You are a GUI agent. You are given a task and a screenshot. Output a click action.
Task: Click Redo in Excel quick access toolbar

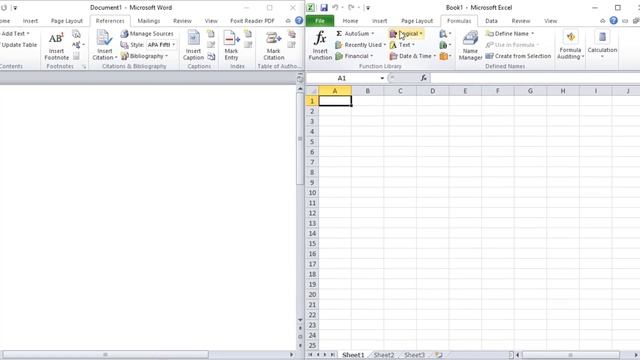click(x=351, y=7)
